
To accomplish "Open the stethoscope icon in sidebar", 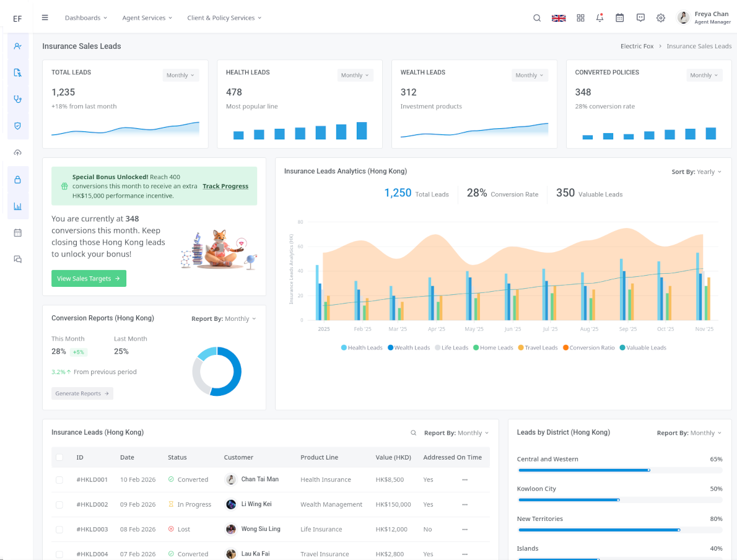I will pyautogui.click(x=17, y=99).
